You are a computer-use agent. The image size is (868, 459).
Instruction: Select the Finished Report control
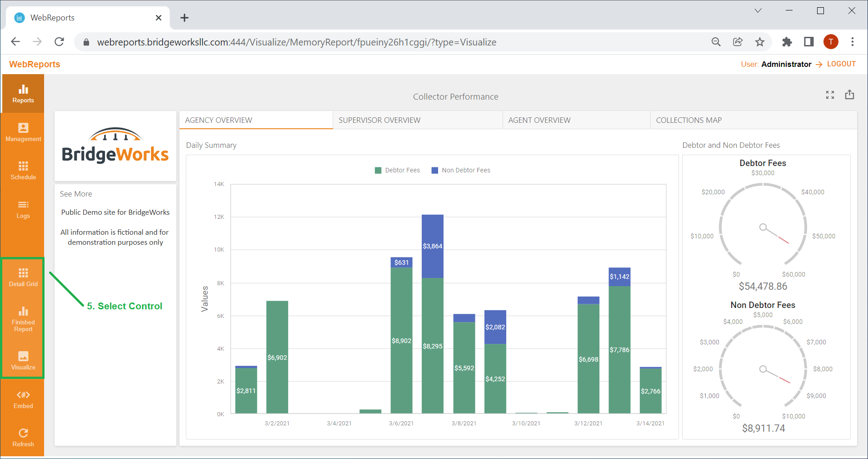point(23,319)
